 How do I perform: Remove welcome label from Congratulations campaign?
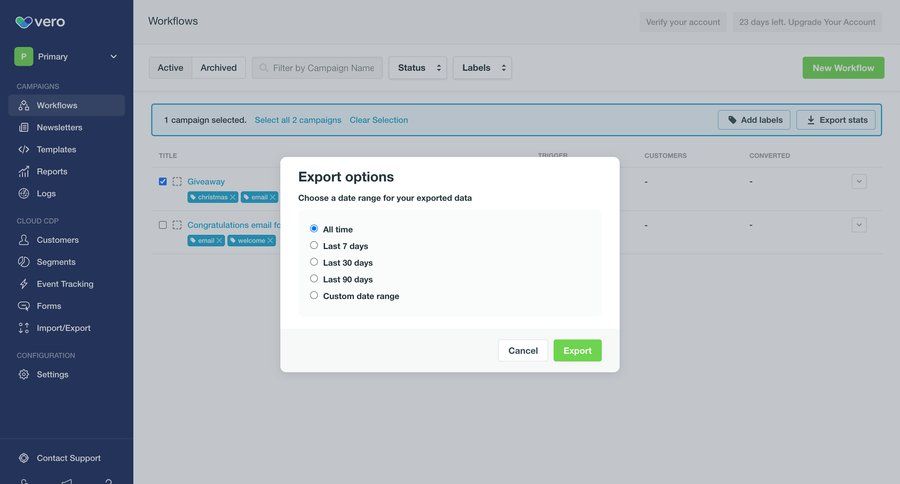click(270, 241)
